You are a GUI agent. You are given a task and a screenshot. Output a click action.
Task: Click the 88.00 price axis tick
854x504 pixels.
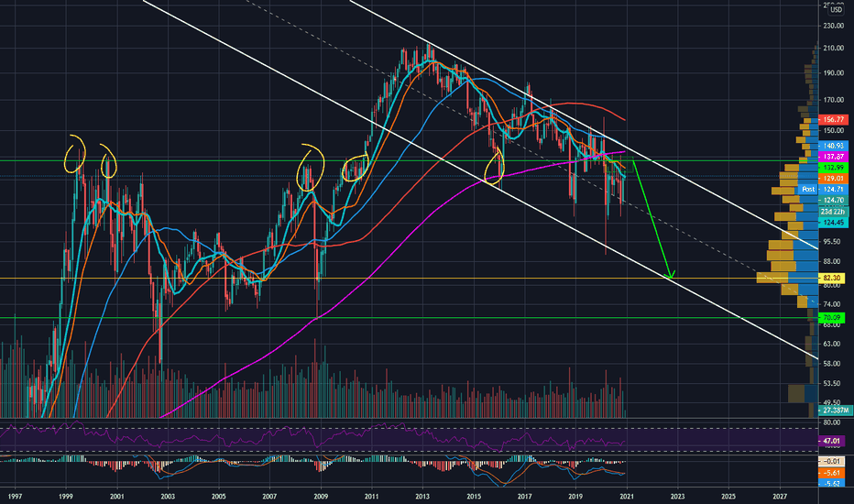(x=833, y=261)
